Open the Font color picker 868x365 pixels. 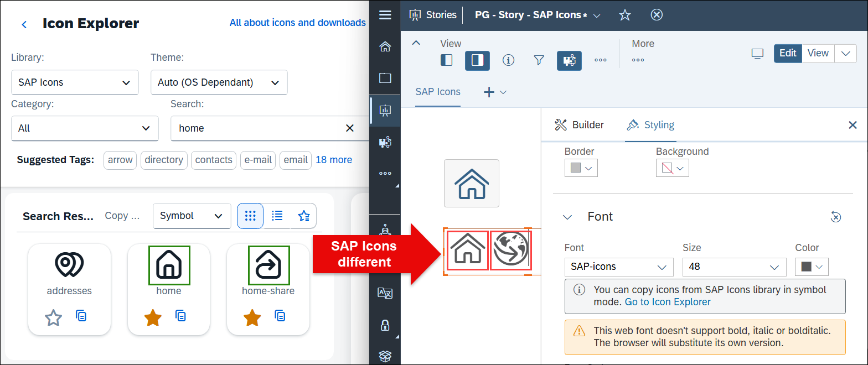point(812,267)
